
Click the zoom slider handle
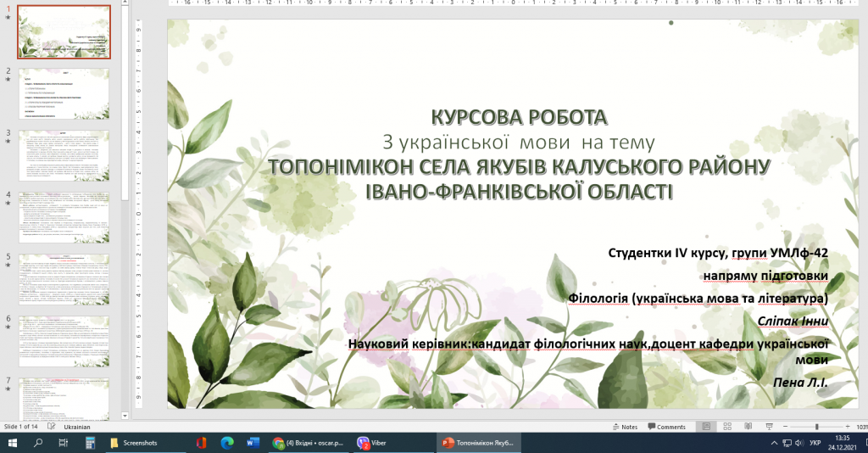[x=816, y=427]
